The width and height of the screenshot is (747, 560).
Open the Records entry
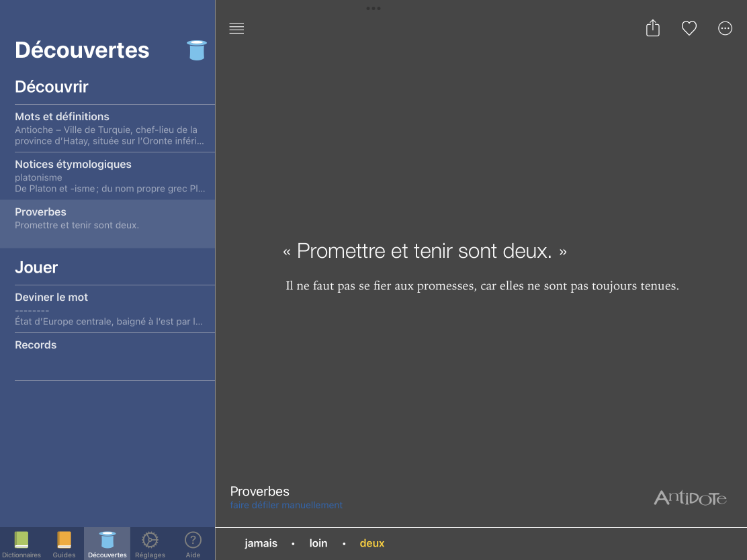click(107, 356)
